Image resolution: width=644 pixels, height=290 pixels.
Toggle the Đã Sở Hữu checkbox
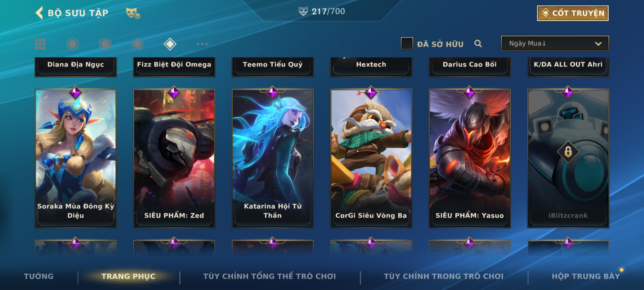coord(407,44)
